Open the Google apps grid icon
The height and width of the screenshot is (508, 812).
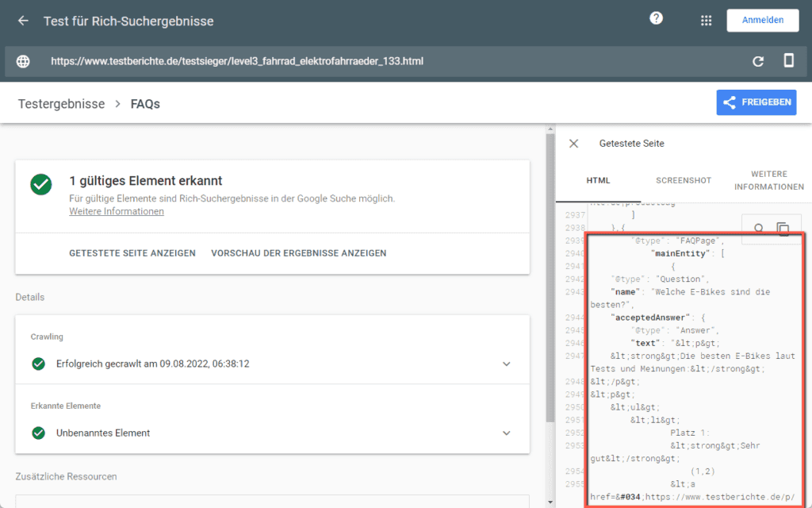pos(706,20)
